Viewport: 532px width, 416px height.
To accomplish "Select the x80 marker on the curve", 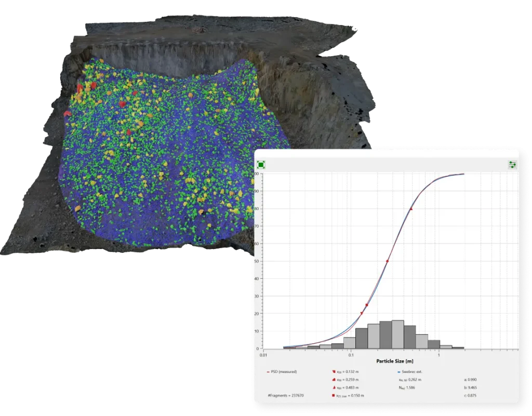I will pyautogui.click(x=411, y=209).
